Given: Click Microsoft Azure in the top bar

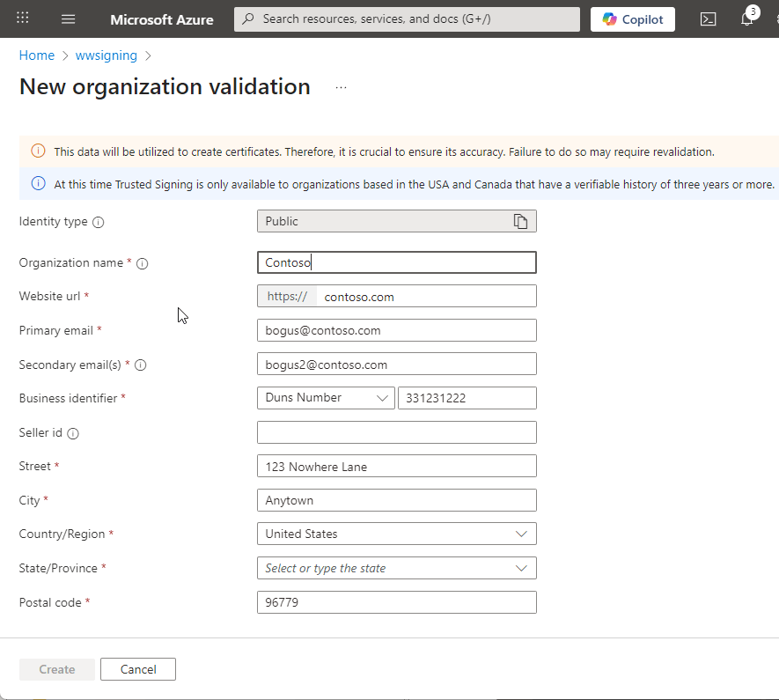Looking at the screenshot, I should pyautogui.click(x=162, y=18).
